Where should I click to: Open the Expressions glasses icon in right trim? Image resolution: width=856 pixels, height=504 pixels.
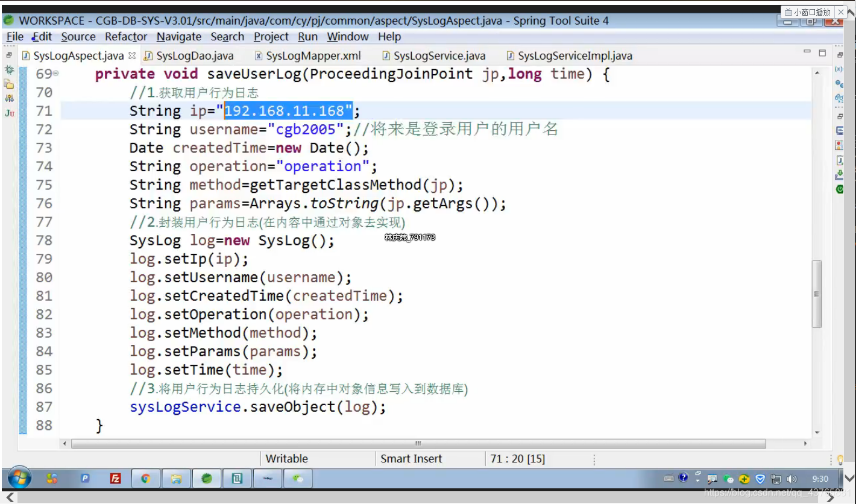pos(839,98)
